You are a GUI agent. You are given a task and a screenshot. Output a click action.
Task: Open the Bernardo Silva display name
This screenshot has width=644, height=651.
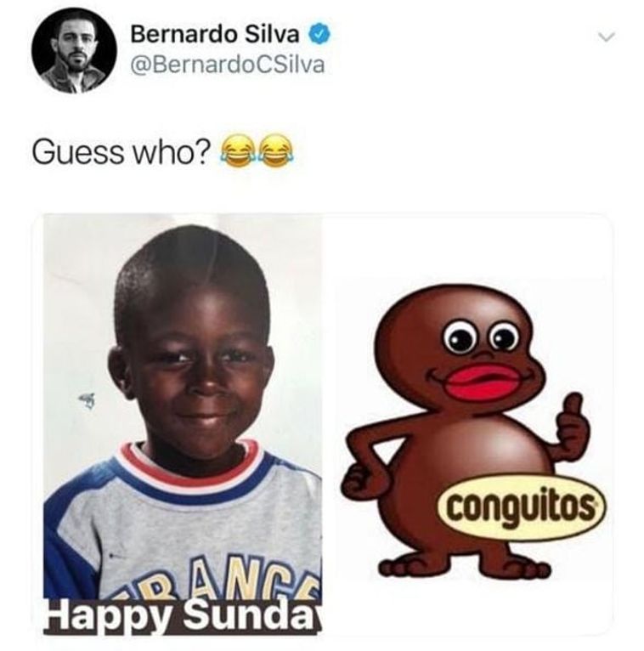click(215, 34)
